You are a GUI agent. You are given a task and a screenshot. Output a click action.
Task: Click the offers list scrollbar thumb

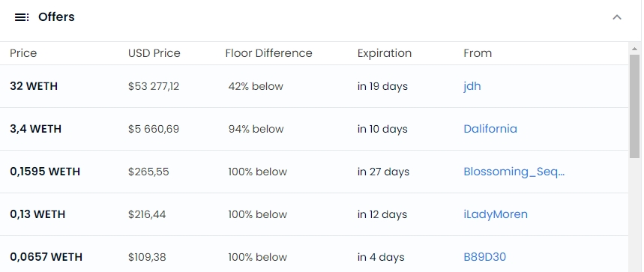coord(634,106)
